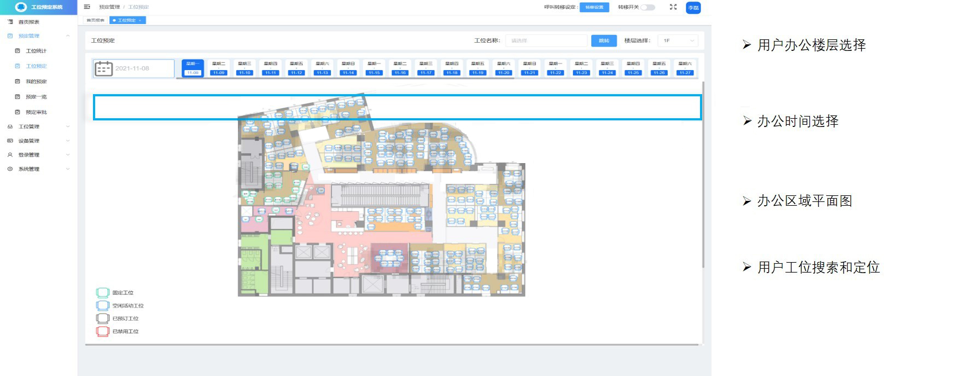The image size is (980, 376).
Task: Click the fullscreen icon in the header
Action: tap(673, 7)
